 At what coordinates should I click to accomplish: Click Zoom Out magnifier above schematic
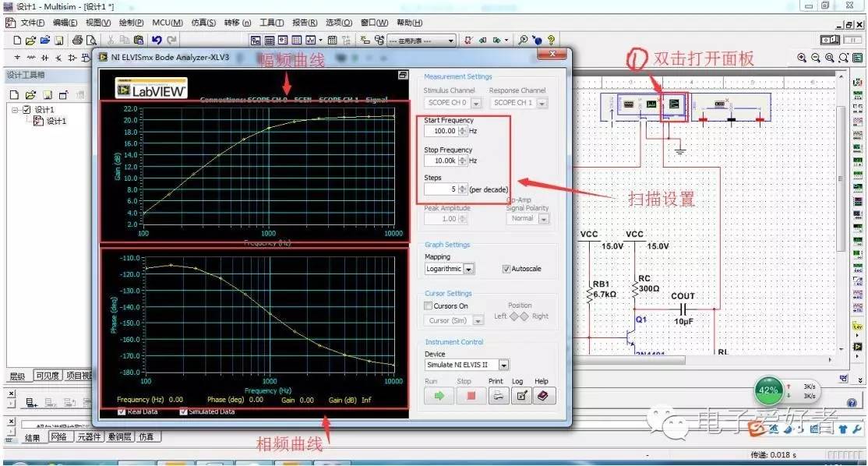point(816,58)
